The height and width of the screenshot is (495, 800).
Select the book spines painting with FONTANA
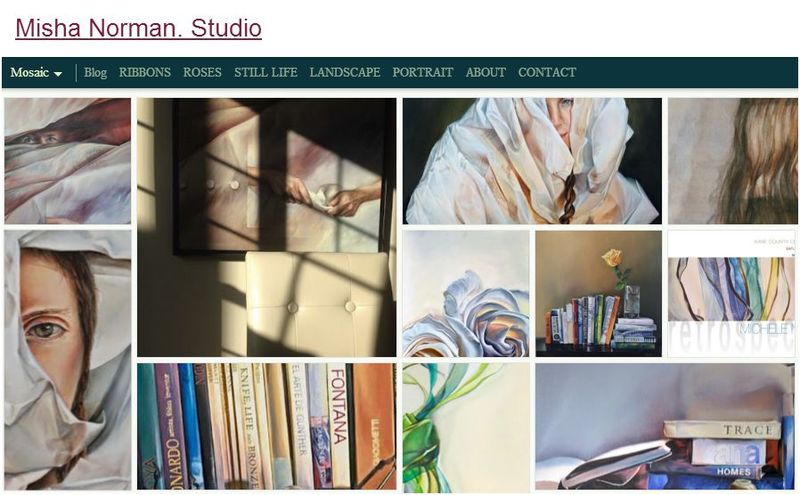[266, 426]
